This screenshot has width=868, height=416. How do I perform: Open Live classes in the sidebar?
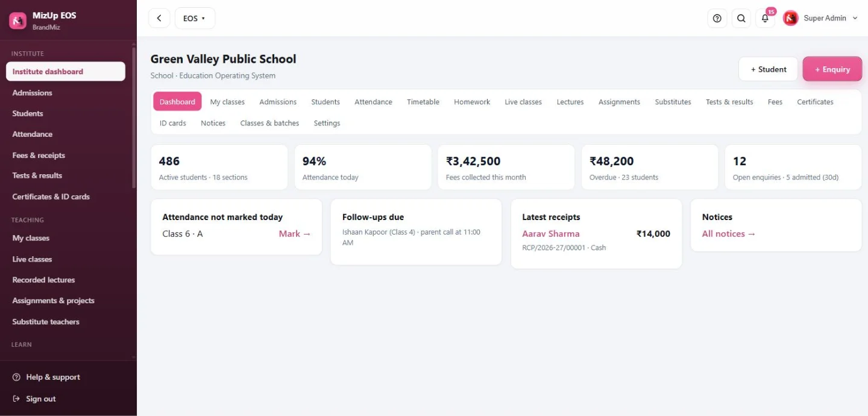click(x=66, y=259)
